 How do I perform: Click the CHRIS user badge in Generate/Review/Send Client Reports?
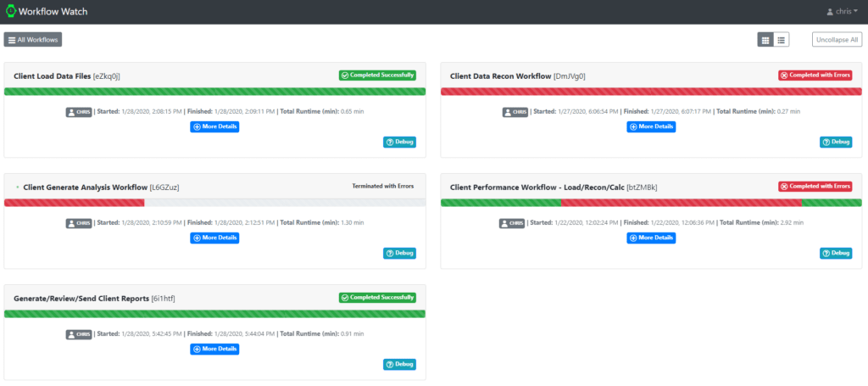click(x=79, y=333)
